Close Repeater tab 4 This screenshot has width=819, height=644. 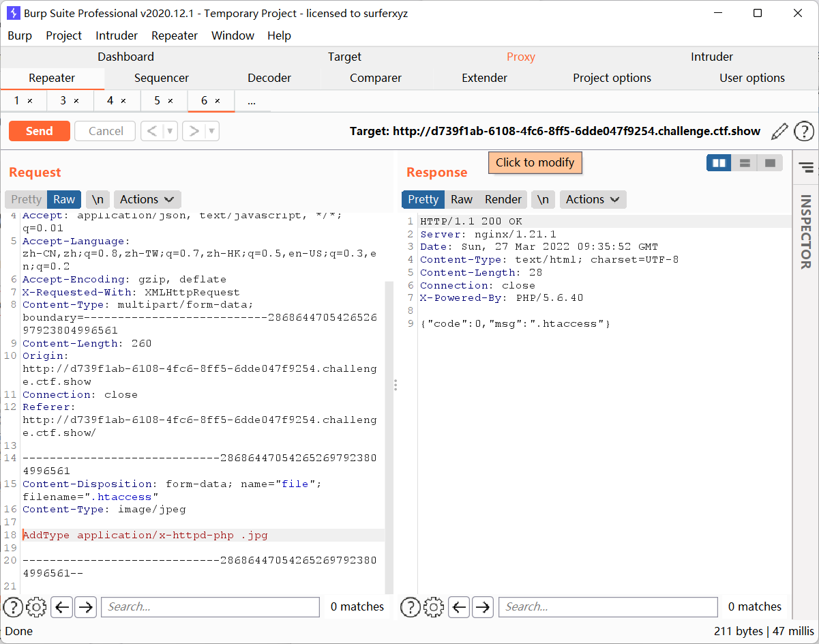(123, 101)
